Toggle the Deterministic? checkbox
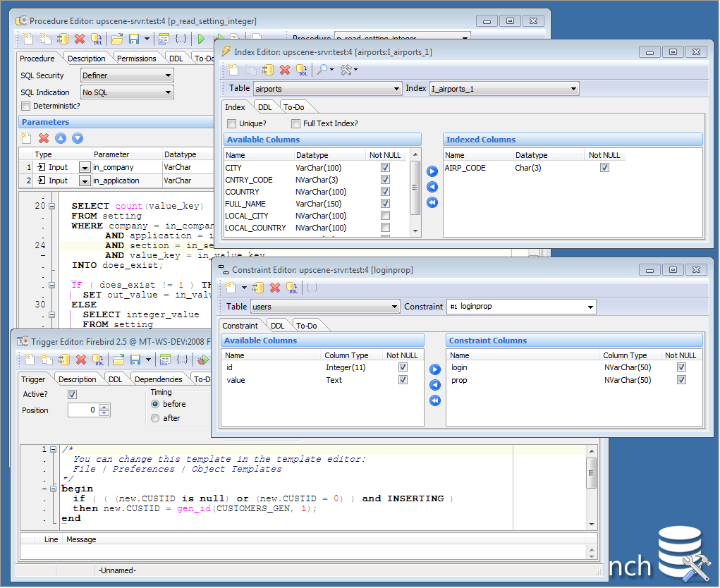This screenshot has height=588, width=720. coord(25,106)
